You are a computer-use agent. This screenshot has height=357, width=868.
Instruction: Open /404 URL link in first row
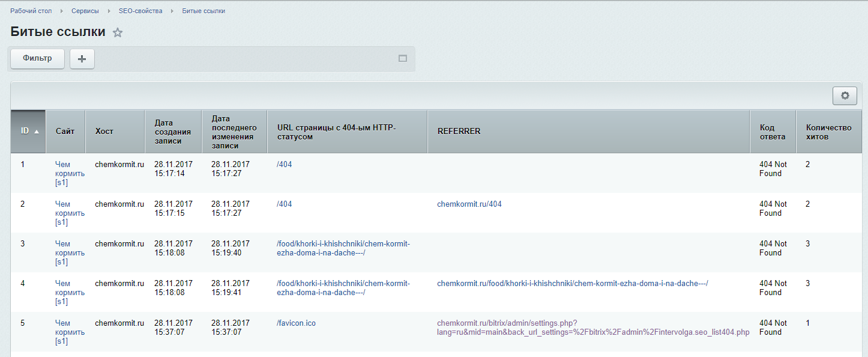coord(284,165)
